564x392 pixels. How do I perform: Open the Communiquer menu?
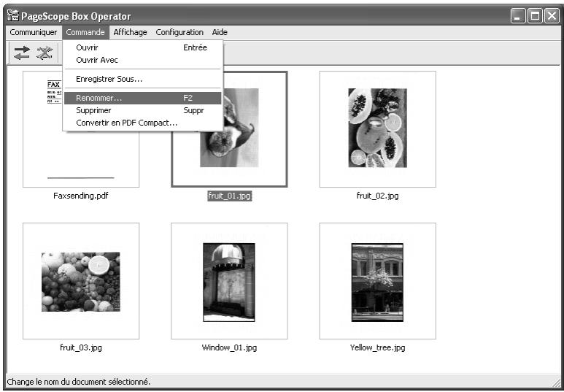pyautogui.click(x=34, y=32)
